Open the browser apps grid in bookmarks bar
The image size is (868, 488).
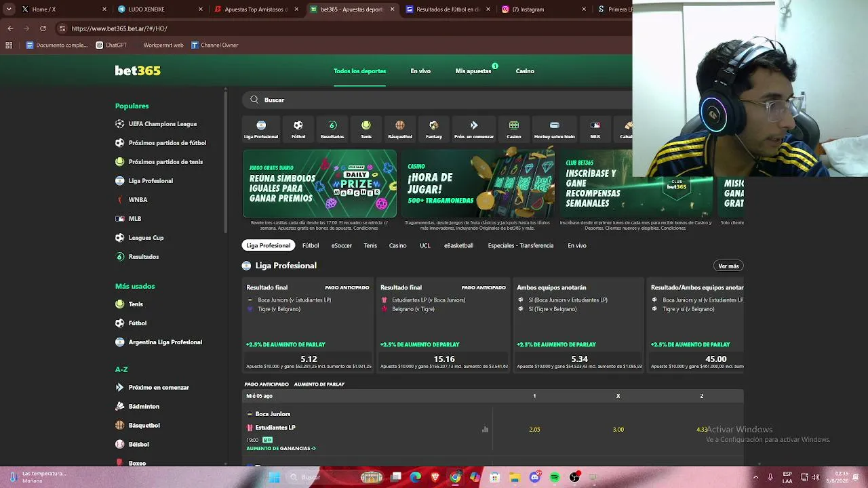9,45
